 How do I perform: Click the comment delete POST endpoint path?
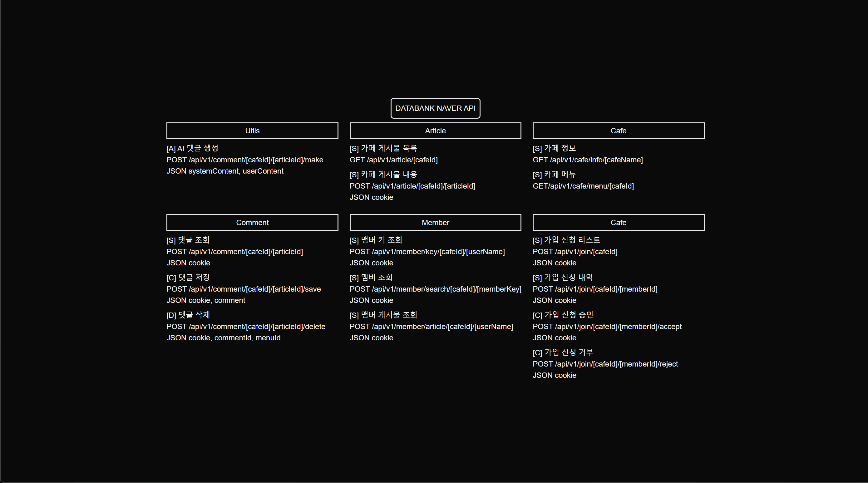pyautogui.click(x=246, y=326)
